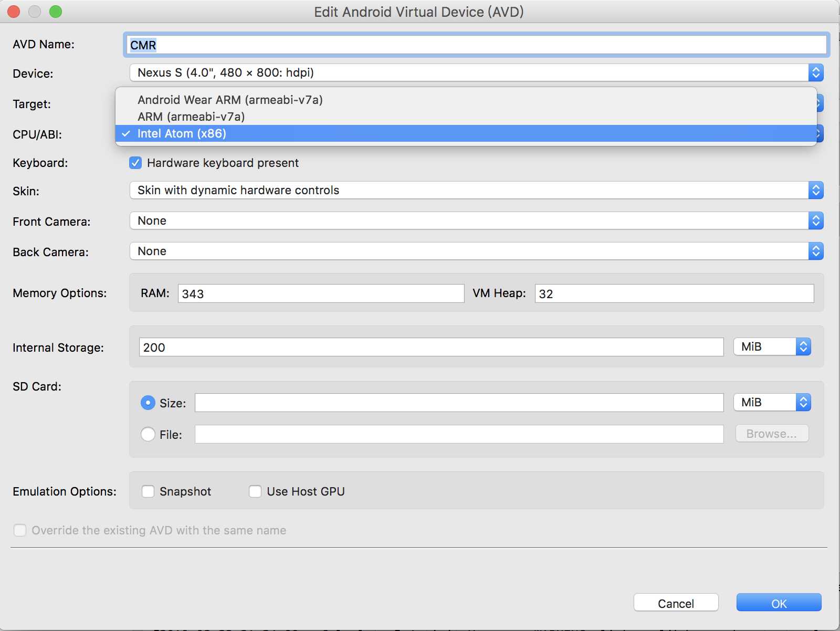This screenshot has height=631, width=840.
Task: Click the AVD Name text field
Action: [476, 45]
